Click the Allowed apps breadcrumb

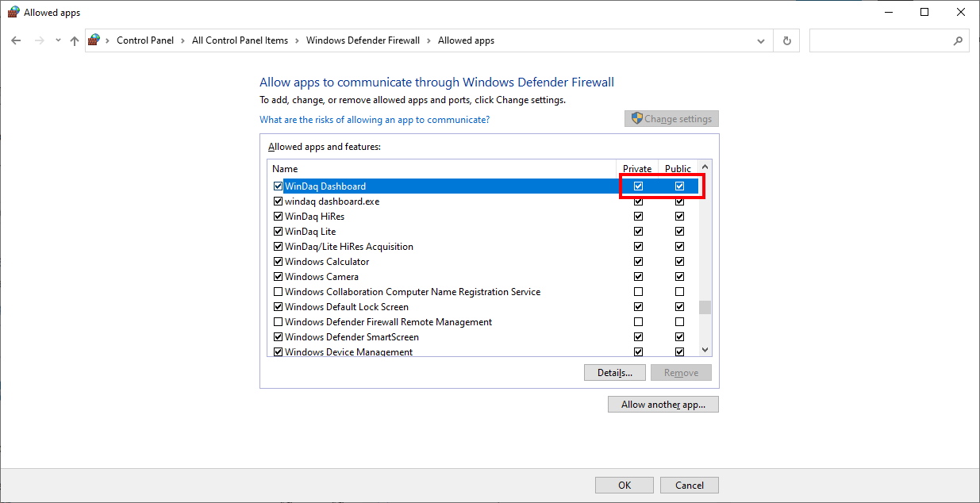click(466, 40)
